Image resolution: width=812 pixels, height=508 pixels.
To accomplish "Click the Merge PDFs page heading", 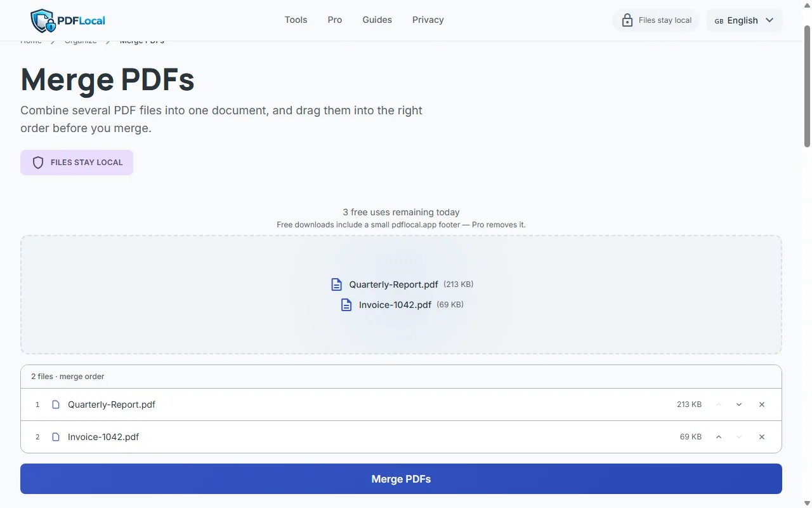I will pyautogui.click(x=108, y=80).
